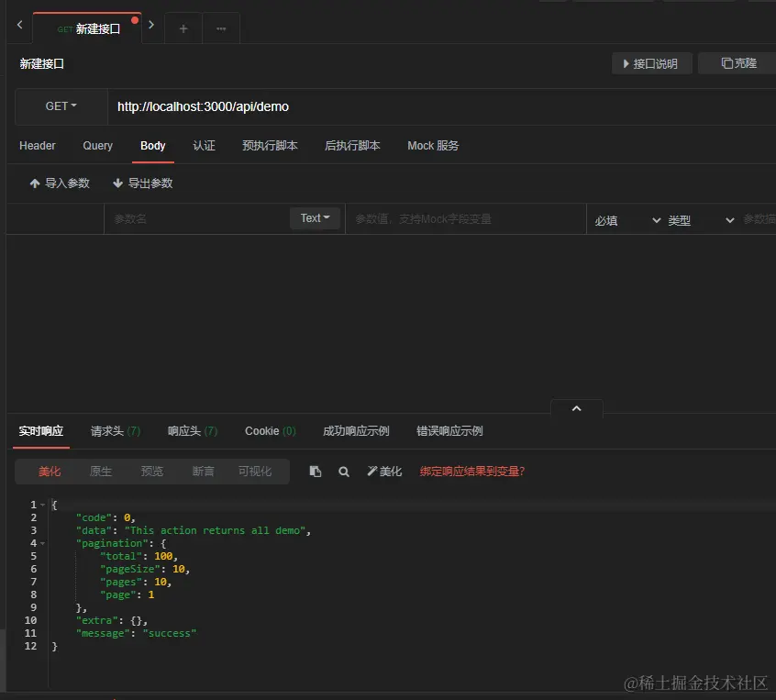
Task: Open the 类型 type dropdown
Action: (701, 220)
